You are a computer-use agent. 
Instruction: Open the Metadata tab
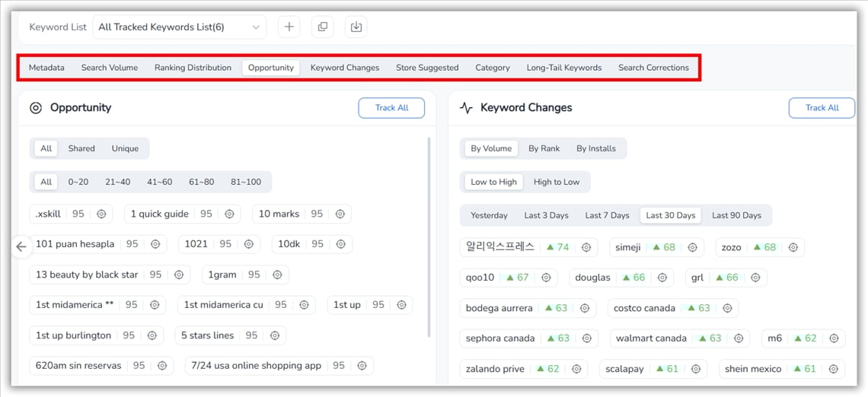[x=46, y=68]
